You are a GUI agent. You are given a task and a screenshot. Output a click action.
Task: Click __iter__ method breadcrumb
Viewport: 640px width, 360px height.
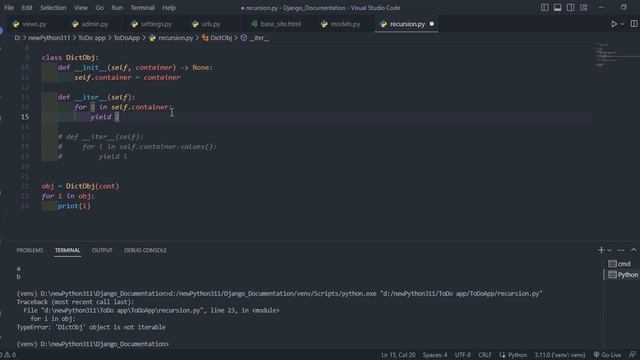(x=259, y=38)
